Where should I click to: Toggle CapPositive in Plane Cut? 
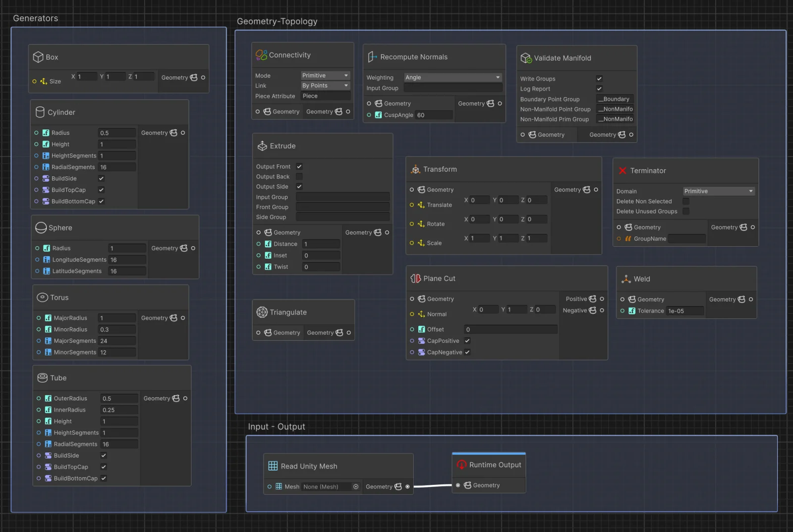[467, 341]
